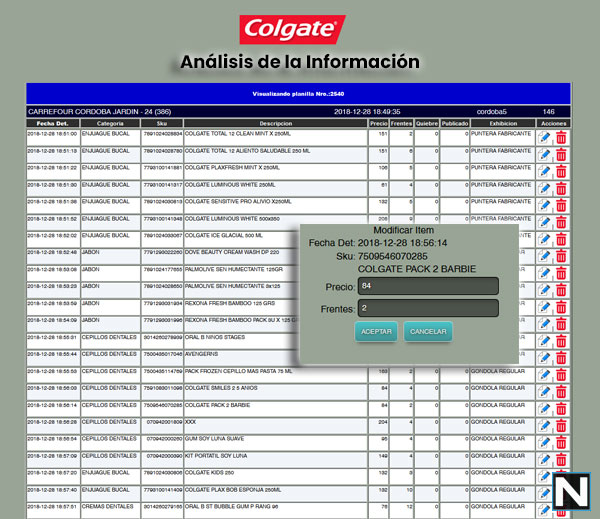Click the Fecha Det. column header

pos(53,123)
